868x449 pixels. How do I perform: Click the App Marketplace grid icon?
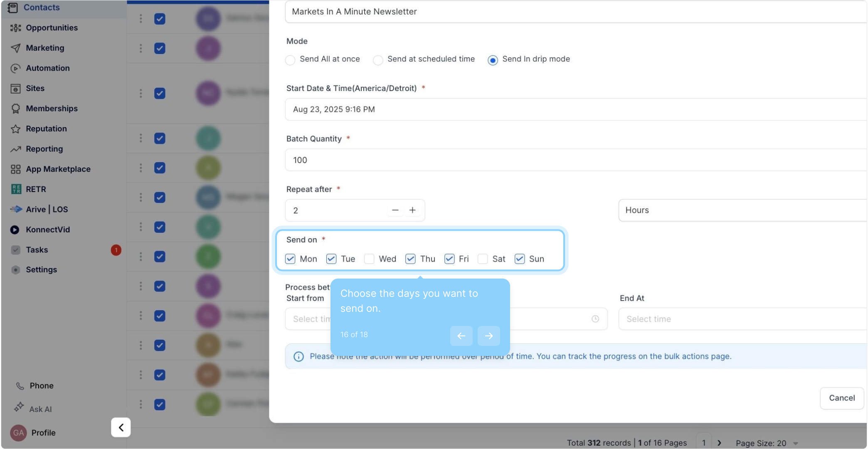point(15,169)
